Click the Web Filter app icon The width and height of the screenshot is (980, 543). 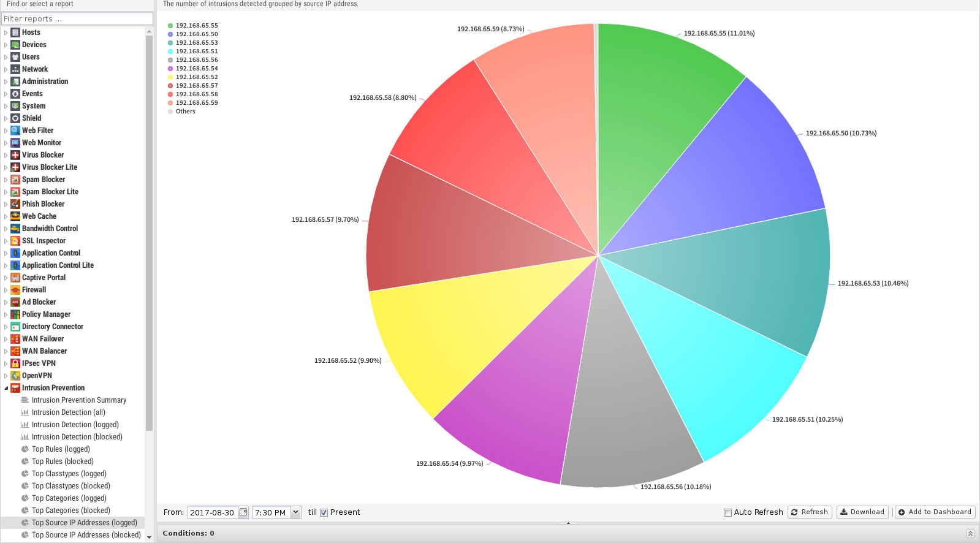[15, 131]
